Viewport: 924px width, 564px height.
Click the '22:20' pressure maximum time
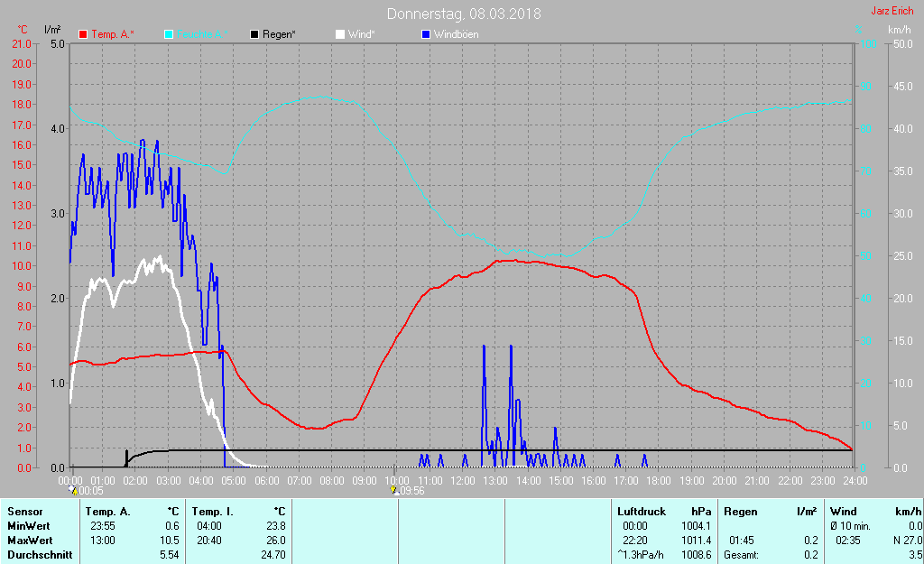pos(634,540)
